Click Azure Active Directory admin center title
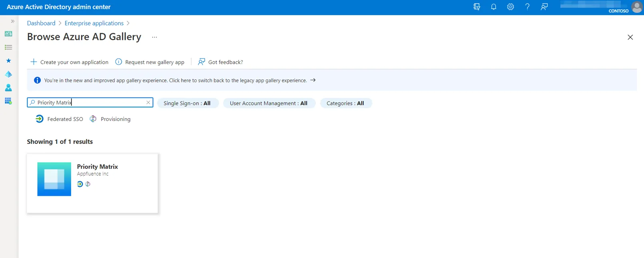The width and height of the screenshot is (644, 258). [59, 7]
